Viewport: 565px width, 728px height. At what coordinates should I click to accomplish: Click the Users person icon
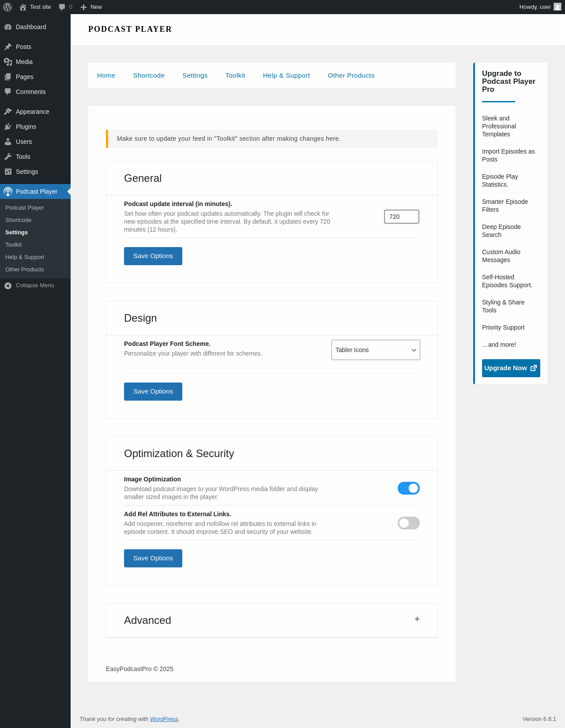coord(8,142)
